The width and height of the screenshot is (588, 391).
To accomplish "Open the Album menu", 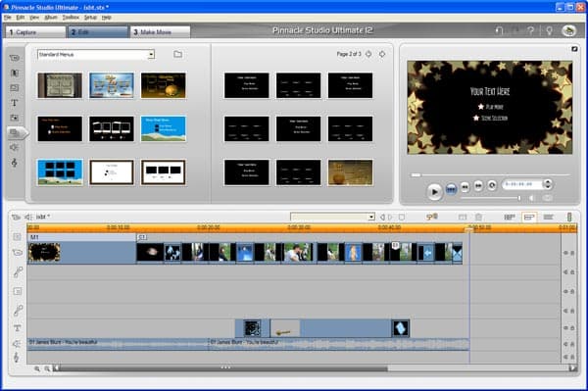I will click(x=51, y=18).
